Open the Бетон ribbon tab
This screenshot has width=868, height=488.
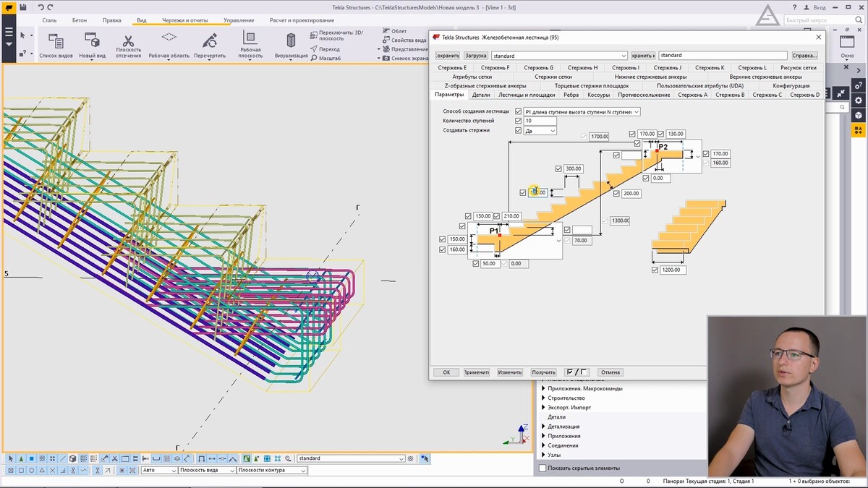[x=80, y=20]
